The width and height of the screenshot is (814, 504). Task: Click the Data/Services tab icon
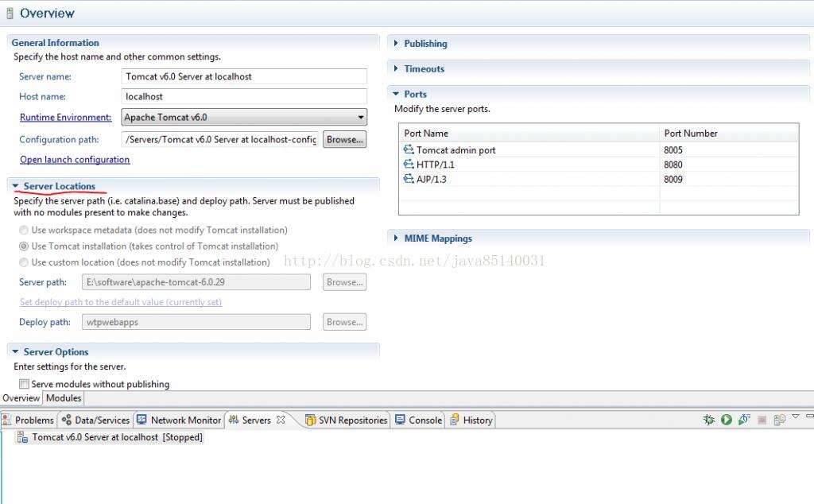click(x=67, y=420)
